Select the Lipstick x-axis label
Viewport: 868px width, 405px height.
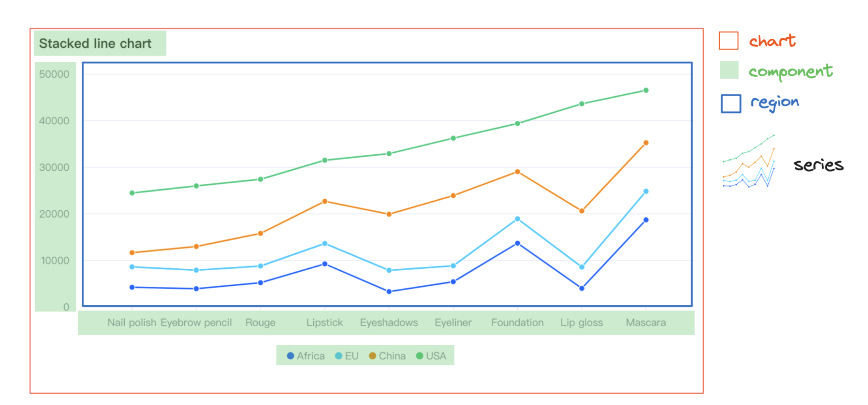pos(325,322)
